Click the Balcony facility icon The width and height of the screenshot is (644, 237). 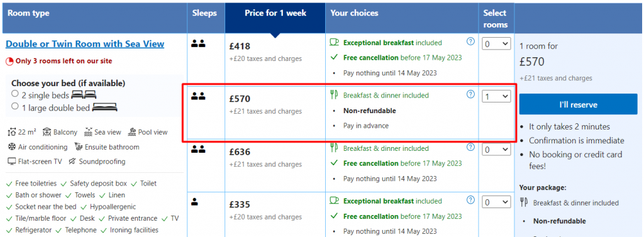[x=47, y=132]
